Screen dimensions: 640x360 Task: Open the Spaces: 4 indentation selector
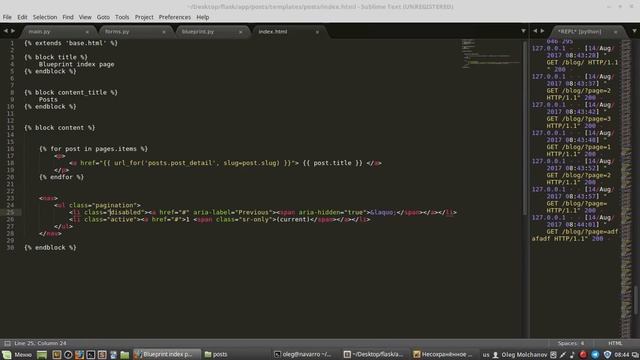(x=571, y=343)
